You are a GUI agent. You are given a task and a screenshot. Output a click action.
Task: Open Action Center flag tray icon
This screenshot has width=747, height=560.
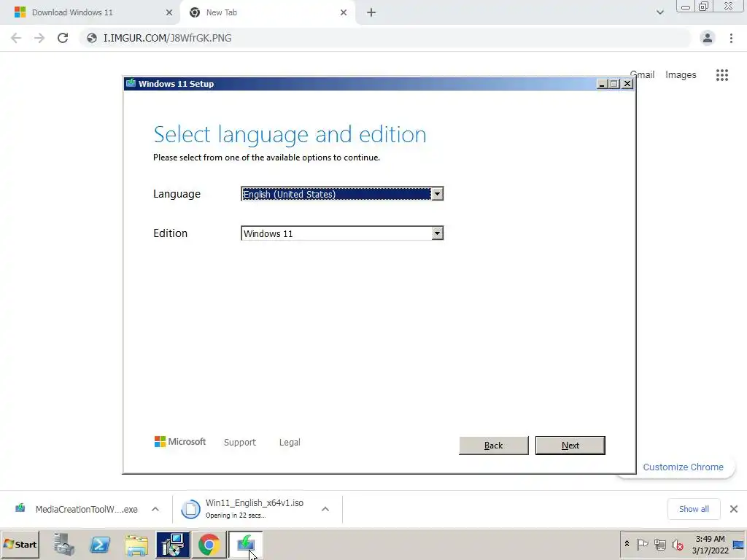pyautogui.click(x=642, y=544)
